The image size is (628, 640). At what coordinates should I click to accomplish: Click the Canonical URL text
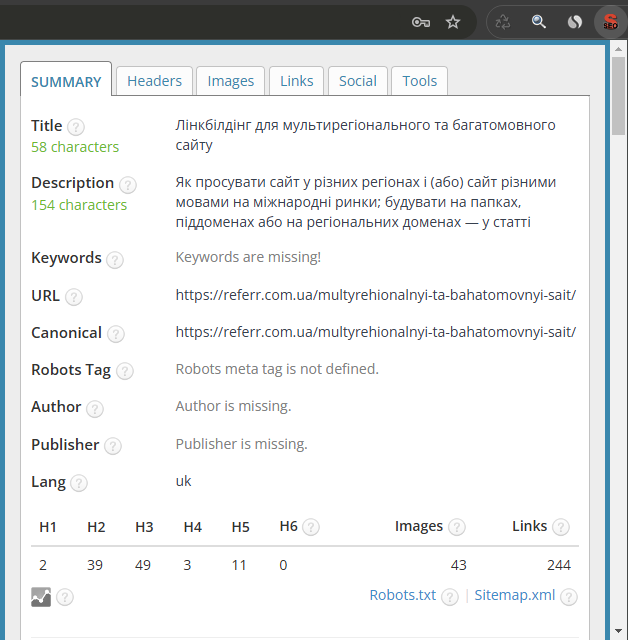[375, 332]
